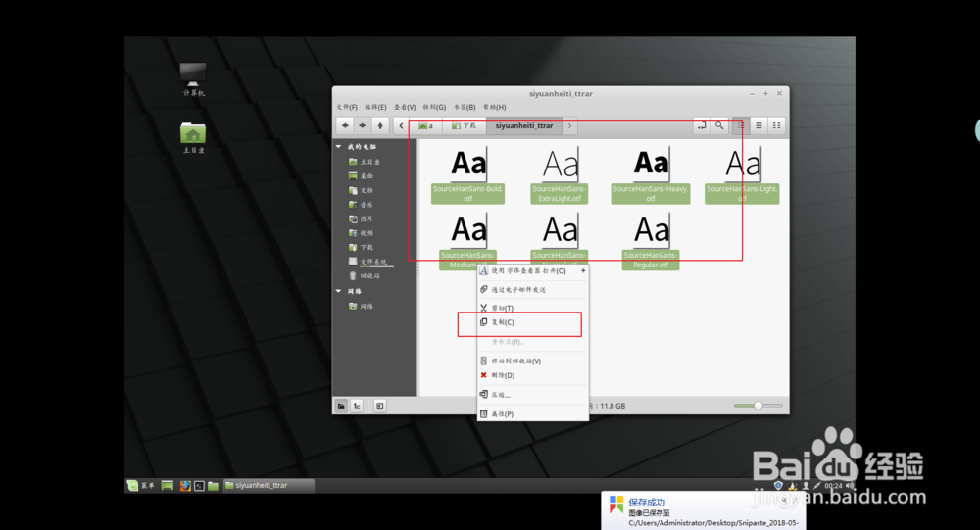Select SourceHanSans-ExtraLight.otf font file
This screenshot has height=530, width=980.
pos(560,175)
